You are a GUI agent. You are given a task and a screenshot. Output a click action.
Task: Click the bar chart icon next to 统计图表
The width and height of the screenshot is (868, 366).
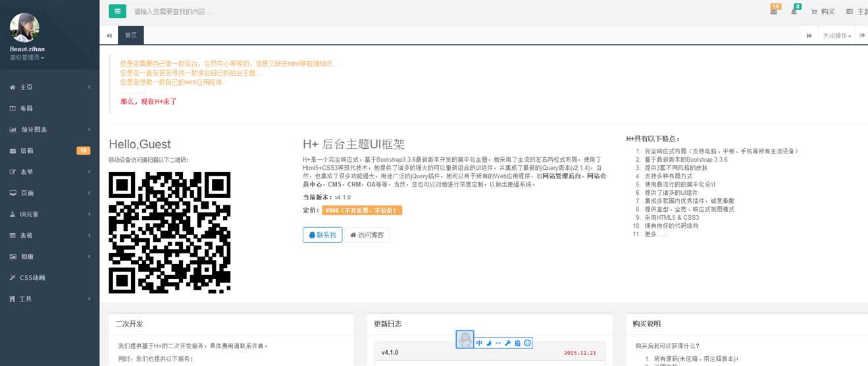point(13,129)
